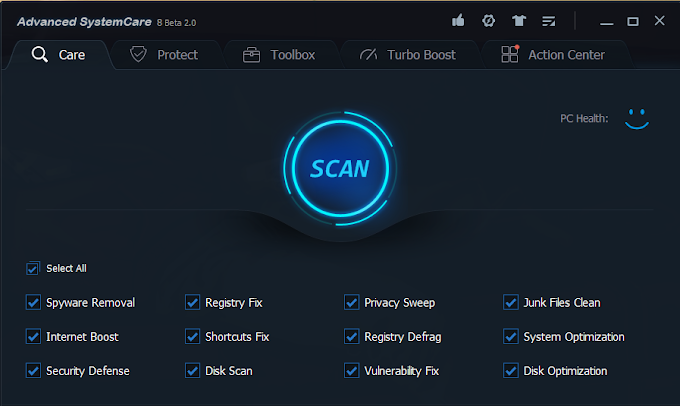Click the Action Center grid icon

click(510, 54)
